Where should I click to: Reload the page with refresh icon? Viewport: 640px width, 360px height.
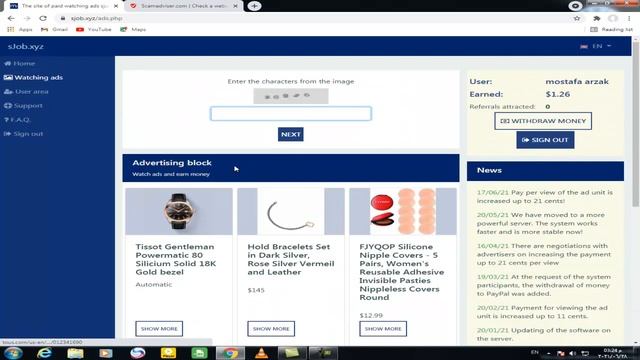pos(43,18)
